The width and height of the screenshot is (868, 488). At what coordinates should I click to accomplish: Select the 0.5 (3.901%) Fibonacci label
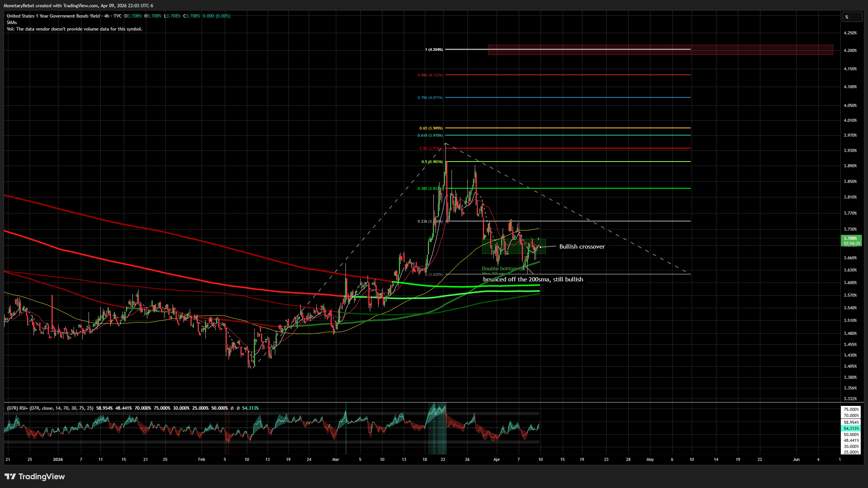point(432,162)
